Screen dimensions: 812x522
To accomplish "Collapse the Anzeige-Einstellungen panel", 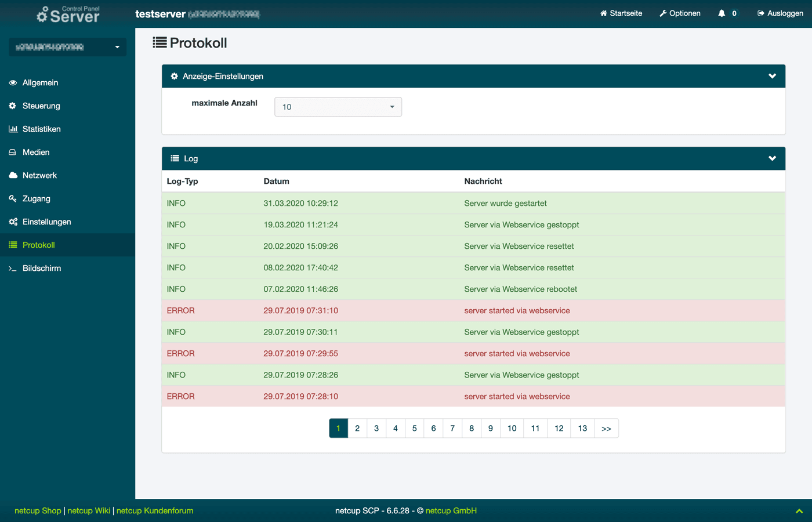I will 772,76.
